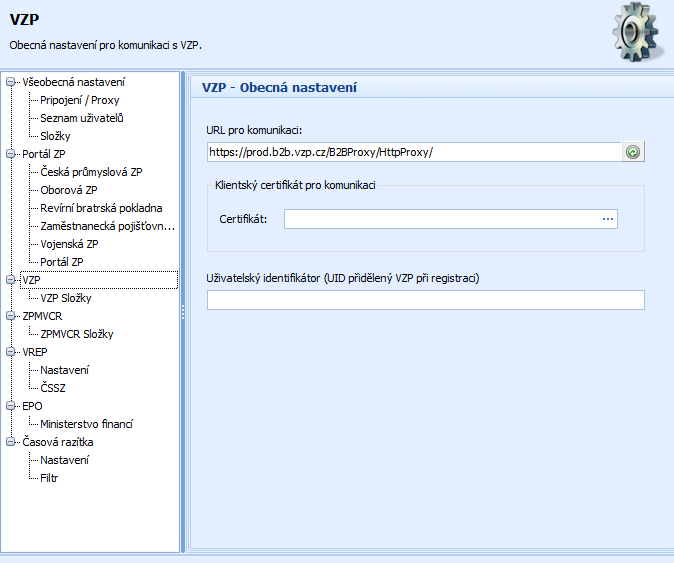Collapse the Časová razítka tree node
The width and height of the screenshot is (674, 563).
10,442
